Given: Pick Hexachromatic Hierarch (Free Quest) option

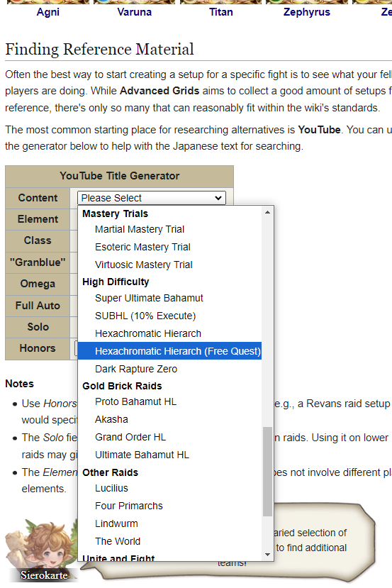Looking at the screenshot, I should (169, 351).
